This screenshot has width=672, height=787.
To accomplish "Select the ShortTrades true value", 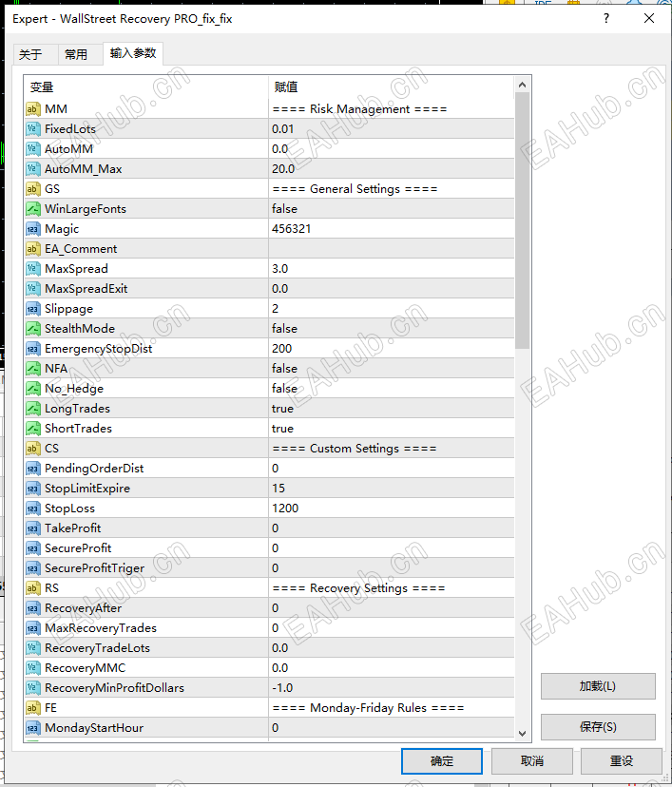I will click(x=282, y=428).
